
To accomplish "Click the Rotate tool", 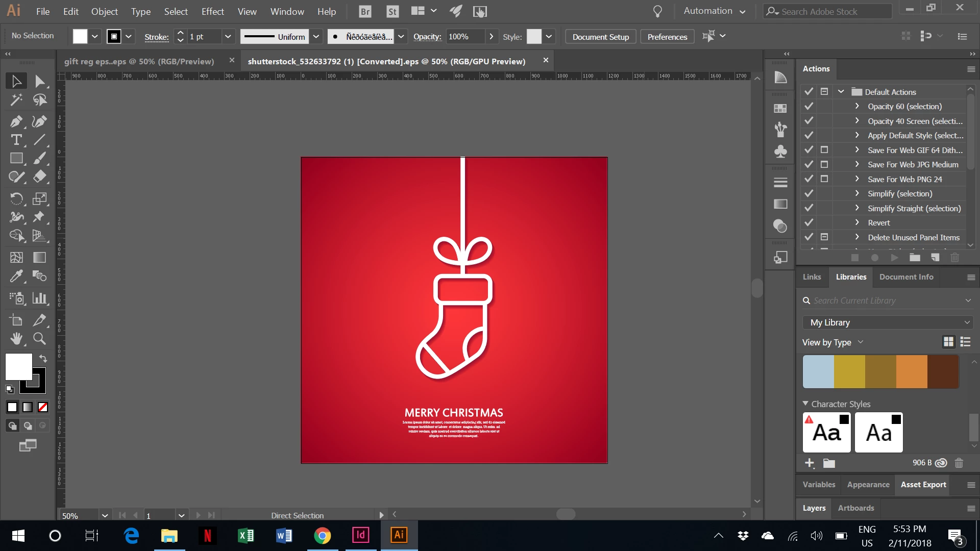I will [16, 198].
